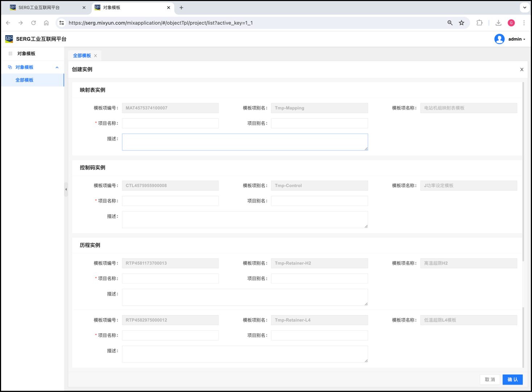Image resolution: width=532 pixels, height=392 pixels.
Task: Click the browser reload page icon
Action: pos(33,23)
